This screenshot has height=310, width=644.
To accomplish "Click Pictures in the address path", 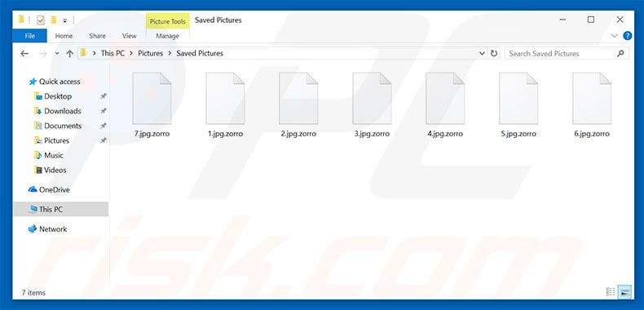I will click(x=150, y=54).
